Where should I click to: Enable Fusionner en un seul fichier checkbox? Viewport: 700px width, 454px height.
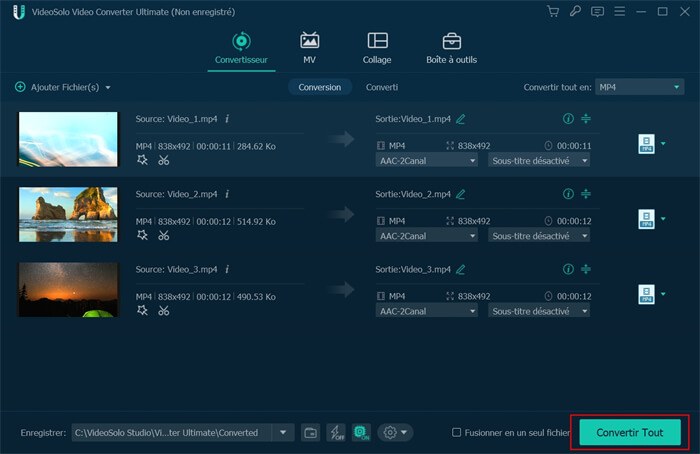click(457, 433)
